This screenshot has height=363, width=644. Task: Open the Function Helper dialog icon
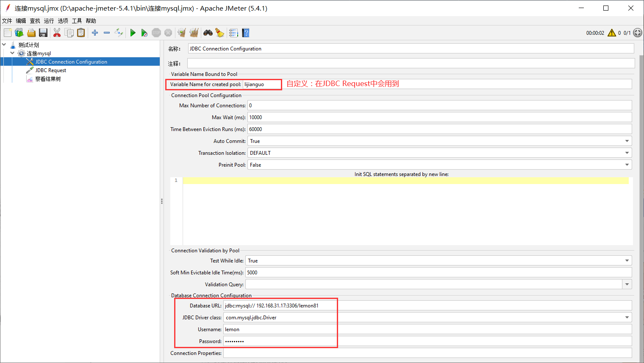[x=233, y=33]
